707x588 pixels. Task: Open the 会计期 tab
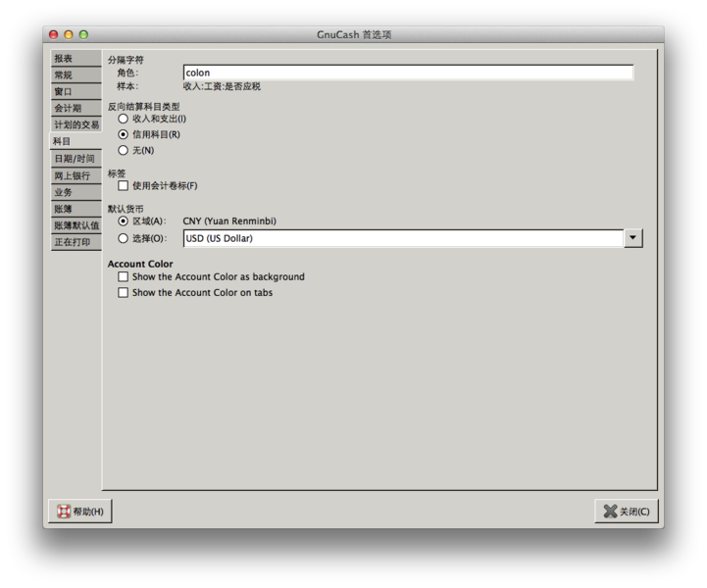76,108
